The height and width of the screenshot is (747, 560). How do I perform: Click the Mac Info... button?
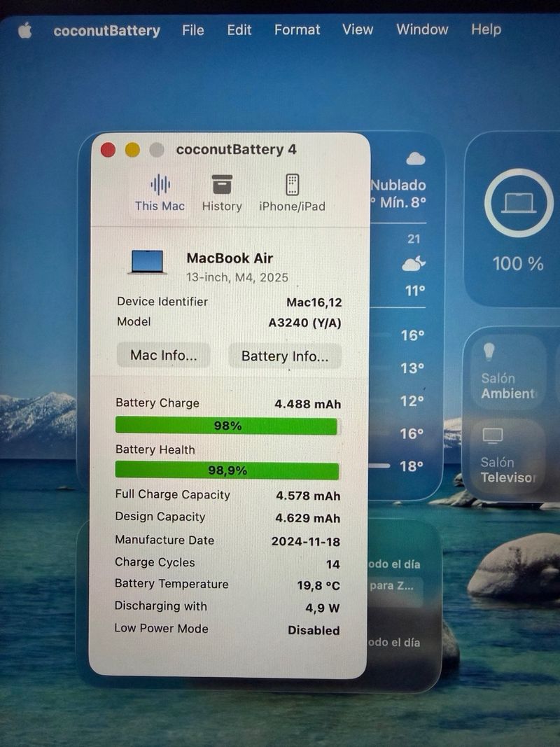tap(163, 355)
